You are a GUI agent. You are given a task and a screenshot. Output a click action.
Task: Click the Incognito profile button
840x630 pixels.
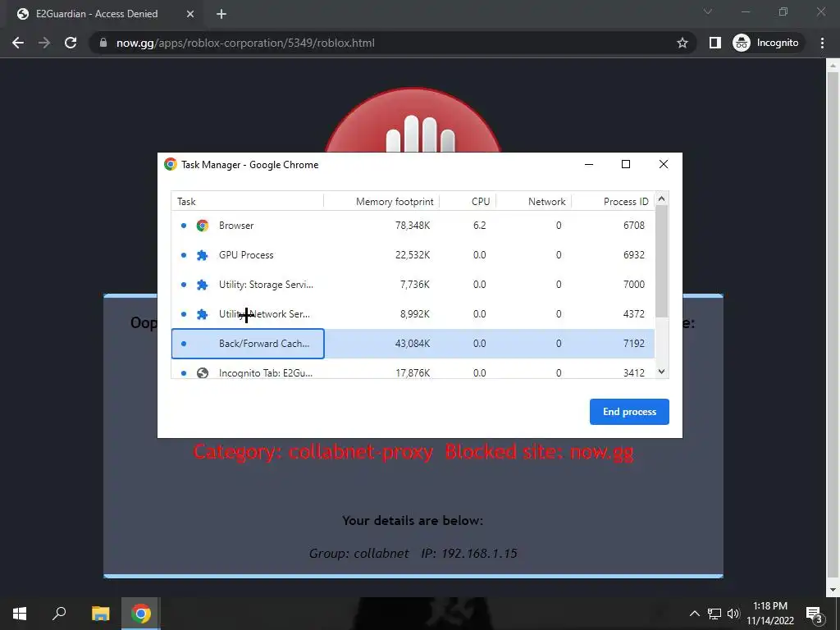766,43
